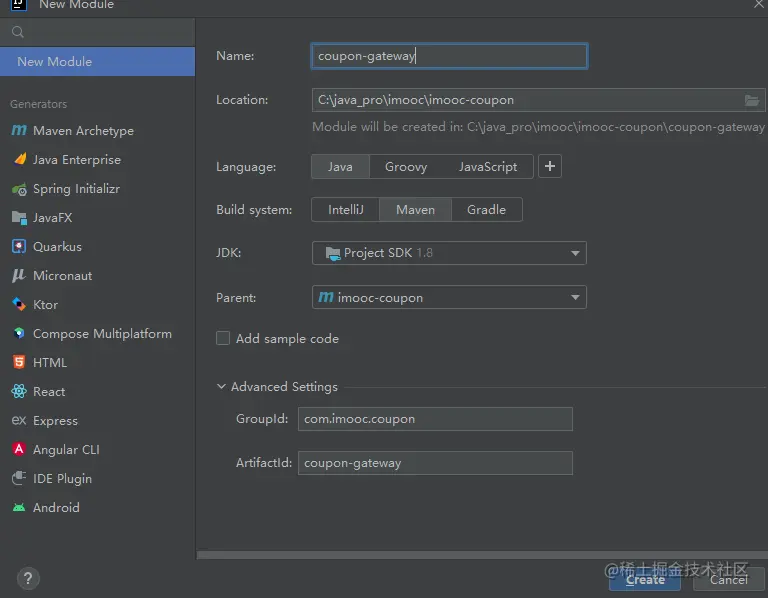The image size is (768, 598).
Task: Click the horizontal scrollbar above Create
Action: point(482,555)
